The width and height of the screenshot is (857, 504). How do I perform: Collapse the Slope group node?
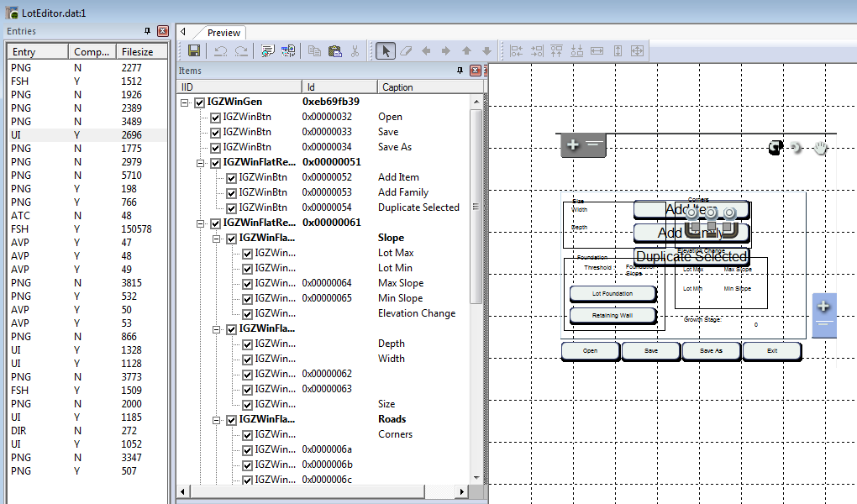click(x=217, y=239)
